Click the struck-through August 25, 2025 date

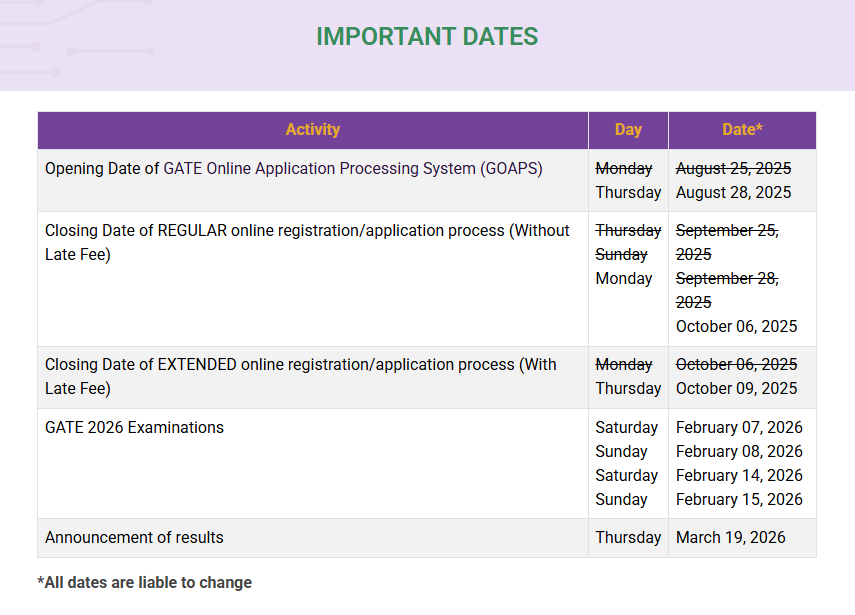(733, 169)
